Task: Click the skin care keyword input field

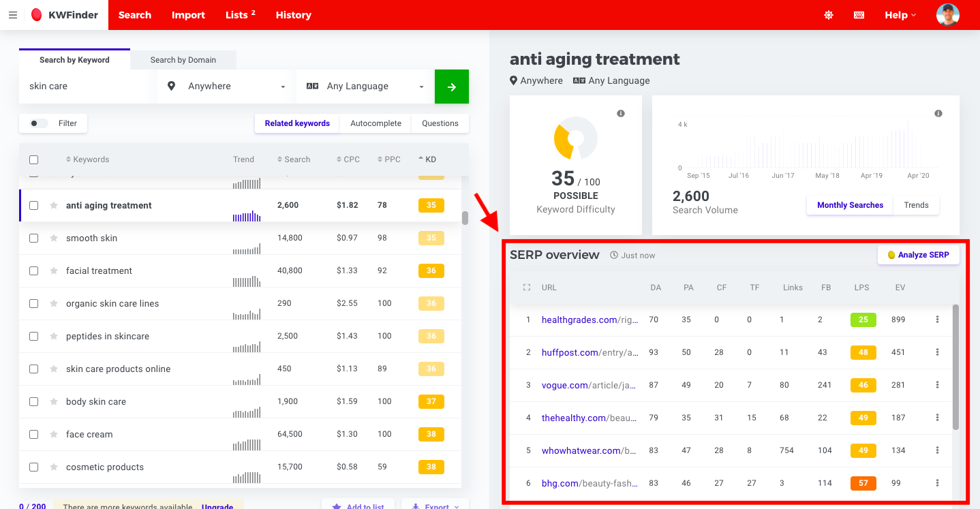Action: [x=87, y=87]
